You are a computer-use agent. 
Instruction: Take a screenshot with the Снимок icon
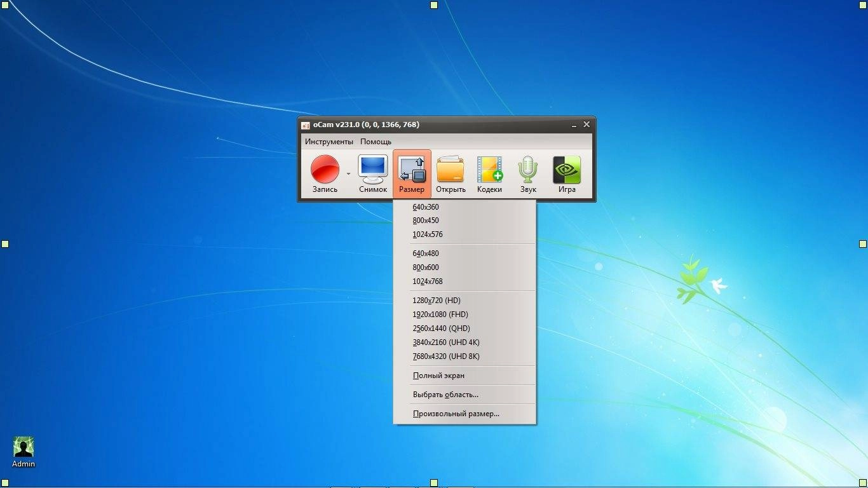pos(372,173)
